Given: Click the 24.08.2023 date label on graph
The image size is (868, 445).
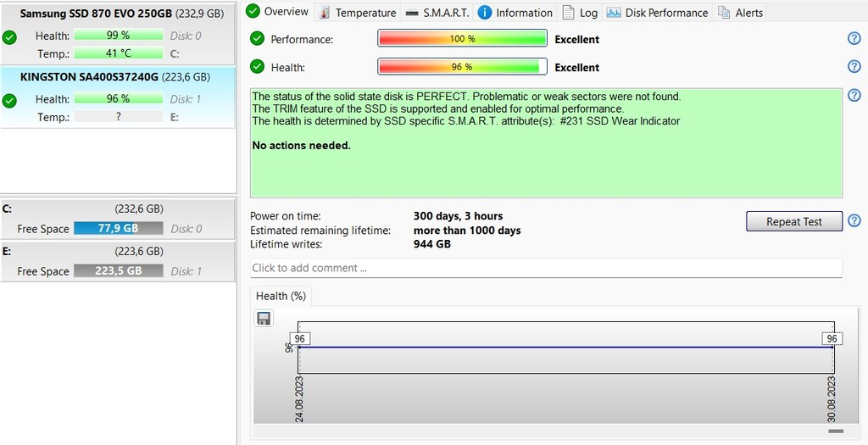Looking at the screenshot, I should tap(299, 399).
